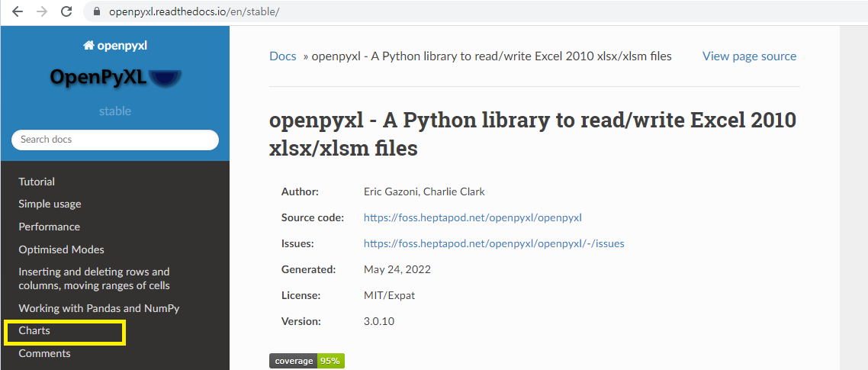The image size is (868, 370).
Task: Open the Tutorial sidebar entry
Action: (37, 182)
